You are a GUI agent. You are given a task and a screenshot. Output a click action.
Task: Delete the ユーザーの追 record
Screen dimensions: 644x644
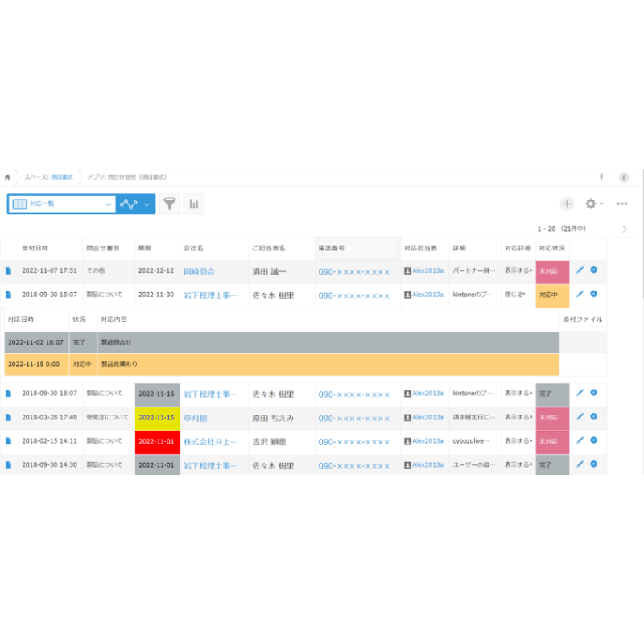coord(594,464)
